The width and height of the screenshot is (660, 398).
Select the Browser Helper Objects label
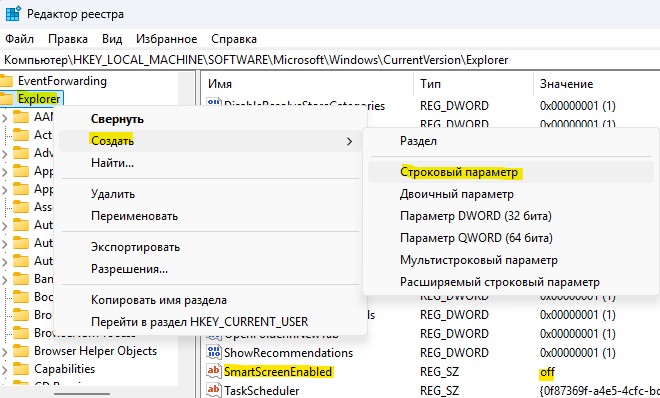pos(96,351)
